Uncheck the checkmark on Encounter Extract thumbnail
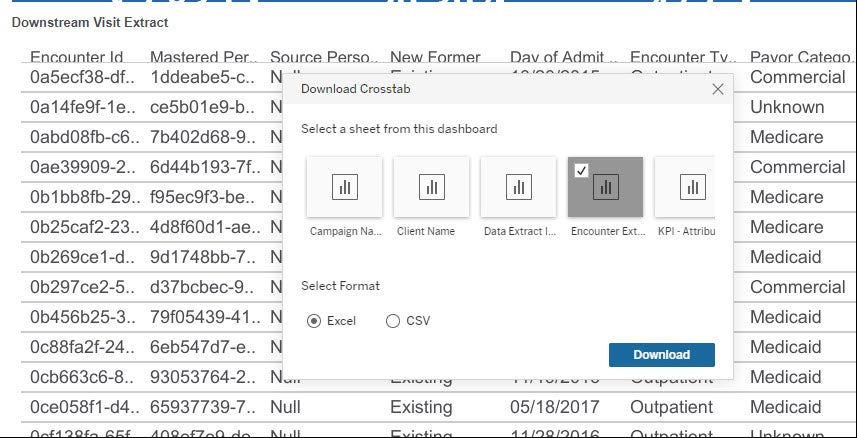 coord(581,172)
